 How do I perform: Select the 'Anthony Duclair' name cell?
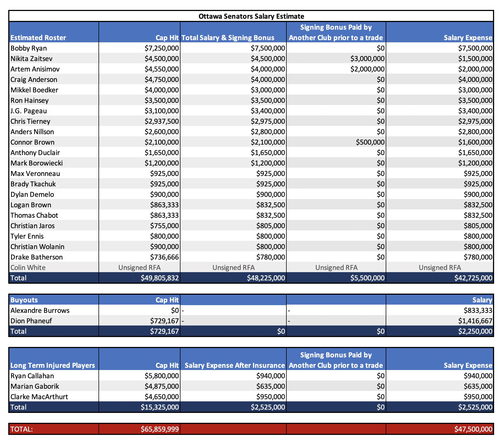point(54,153)
